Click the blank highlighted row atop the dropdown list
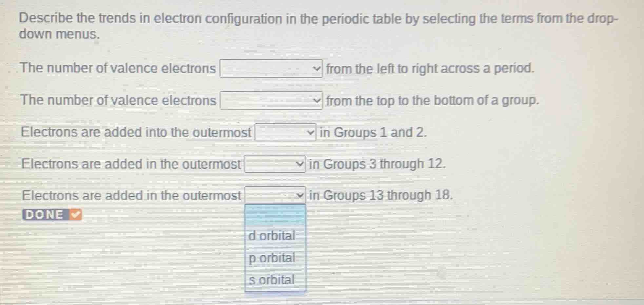The width and height of the screenshot is (644, 305). tap(275, 214)
